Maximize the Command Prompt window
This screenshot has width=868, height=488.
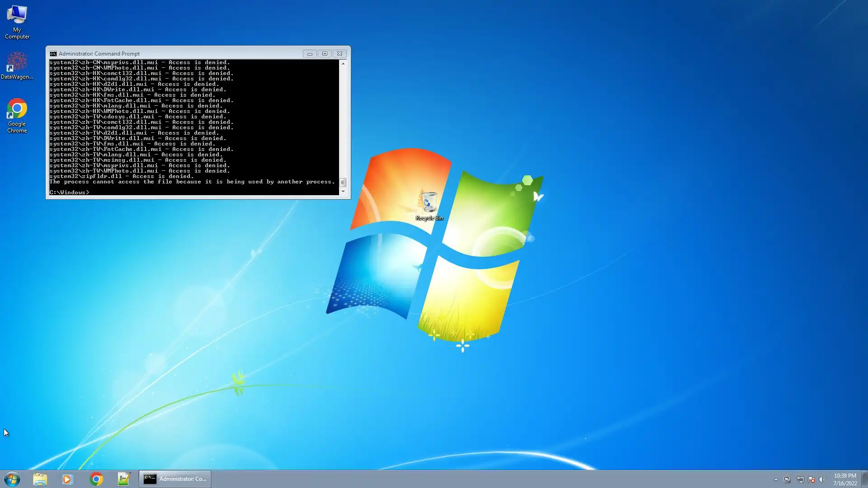point(325,53)
